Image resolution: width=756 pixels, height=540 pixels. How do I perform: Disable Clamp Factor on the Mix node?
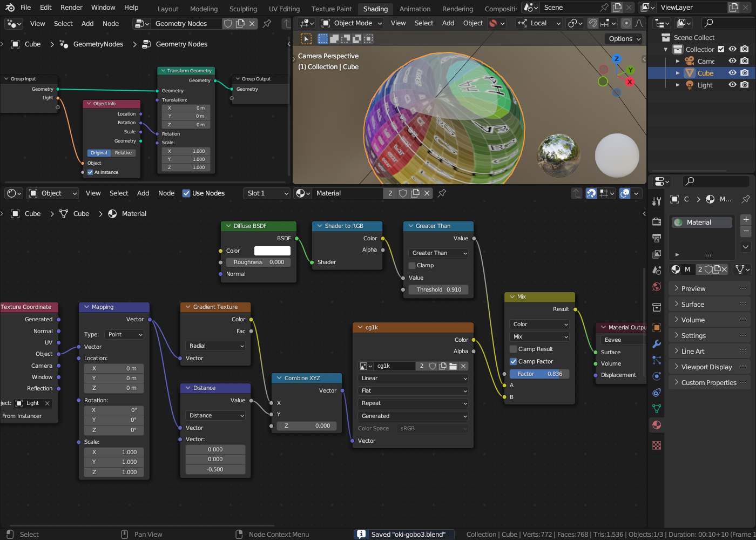[x=514, y=362]
